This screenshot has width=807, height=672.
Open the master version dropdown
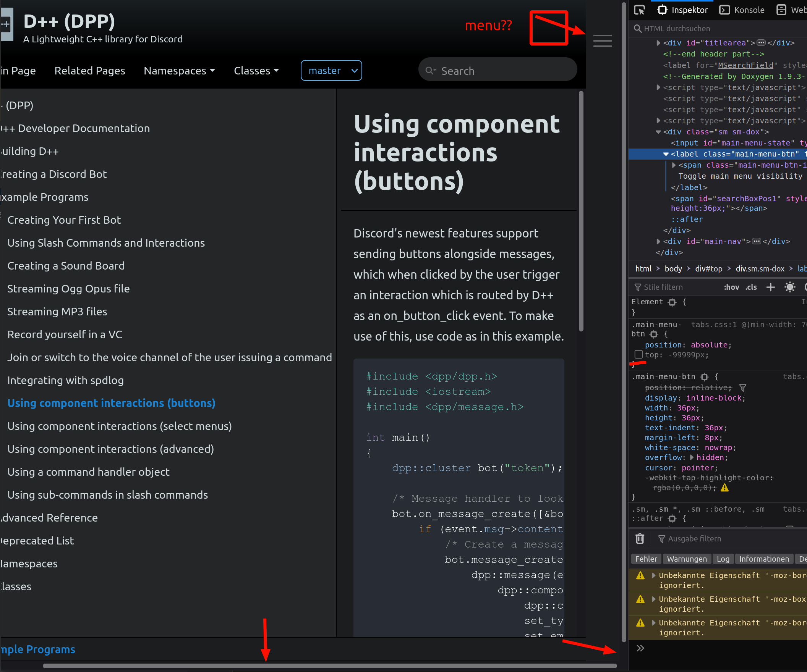click(x=331, y=71)
